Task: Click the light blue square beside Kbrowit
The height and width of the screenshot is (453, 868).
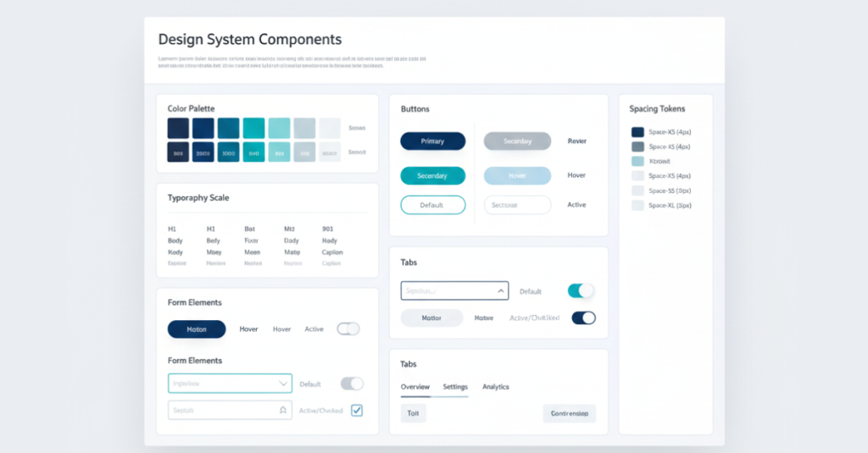Action: (637, 161)
